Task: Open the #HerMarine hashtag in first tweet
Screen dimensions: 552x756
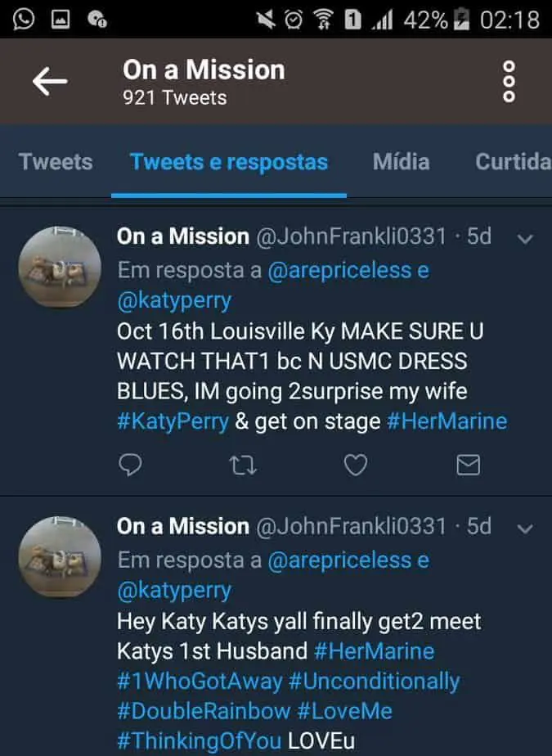Action: (x=447, y=421)
